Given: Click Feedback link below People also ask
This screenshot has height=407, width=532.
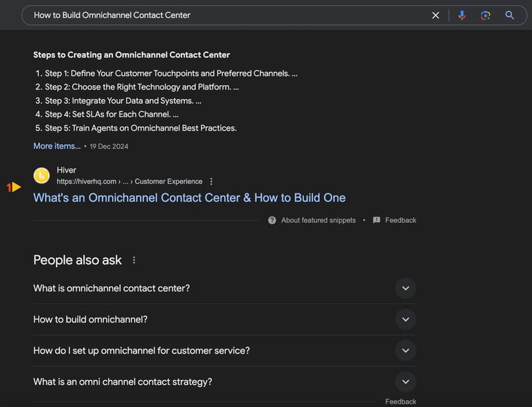Looking at the screenshot, I should (400, 401).
